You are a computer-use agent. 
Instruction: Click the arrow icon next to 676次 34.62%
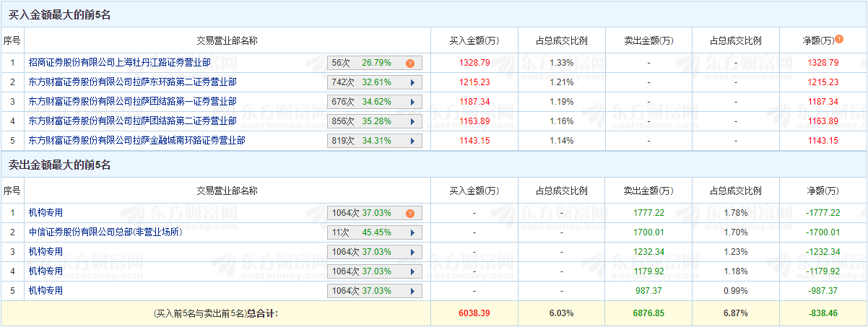[412, 102]
